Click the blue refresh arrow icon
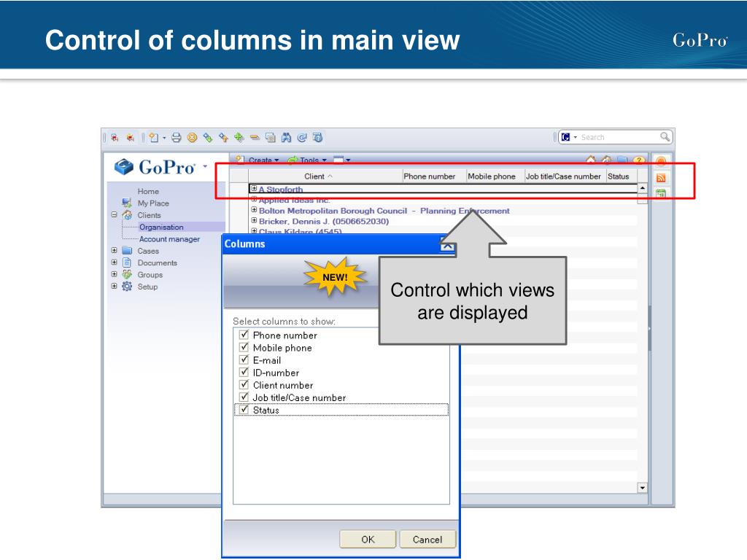 [302, 138]
